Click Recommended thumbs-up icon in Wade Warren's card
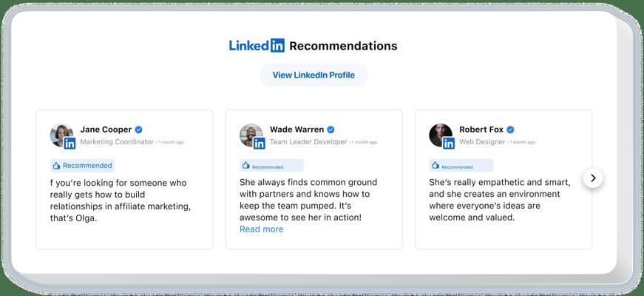 point(245,165)
